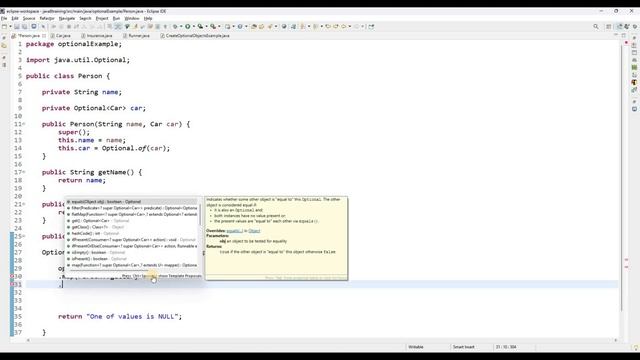Select equals(Object obj) proposal
Screen dimensions: 640x360
[131, 202]
